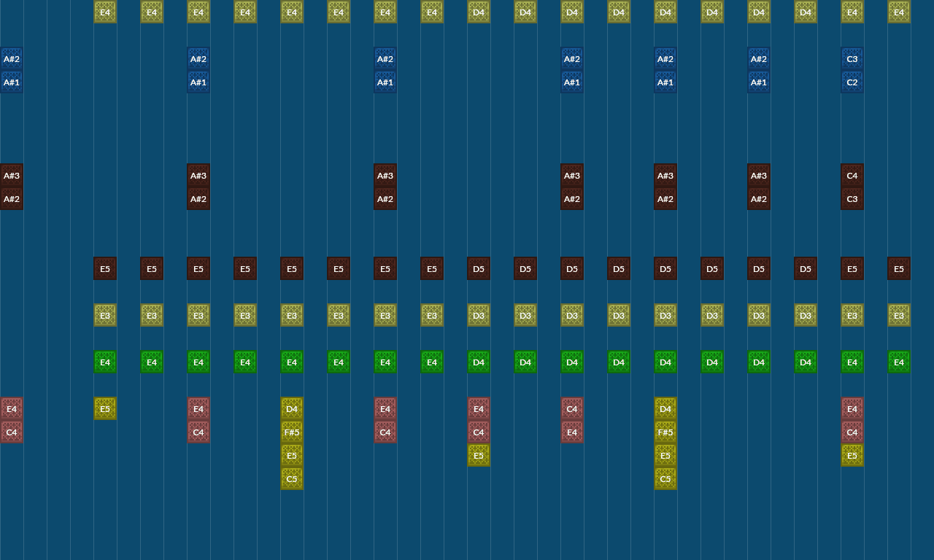The width and height of the screenshot is (934, 560).
Task: Click the right F#5 note block
Action: 665,432
